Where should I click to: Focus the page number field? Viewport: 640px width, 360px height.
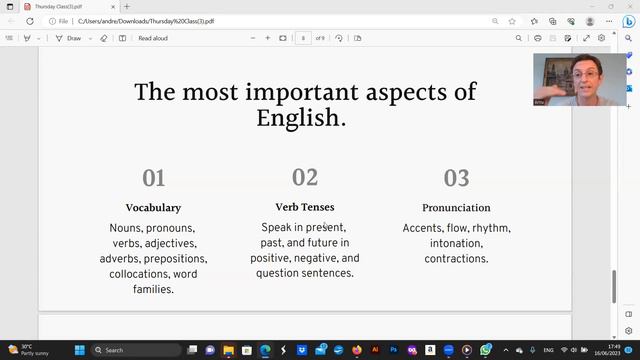pyautogui.click(x=303, y=38)
